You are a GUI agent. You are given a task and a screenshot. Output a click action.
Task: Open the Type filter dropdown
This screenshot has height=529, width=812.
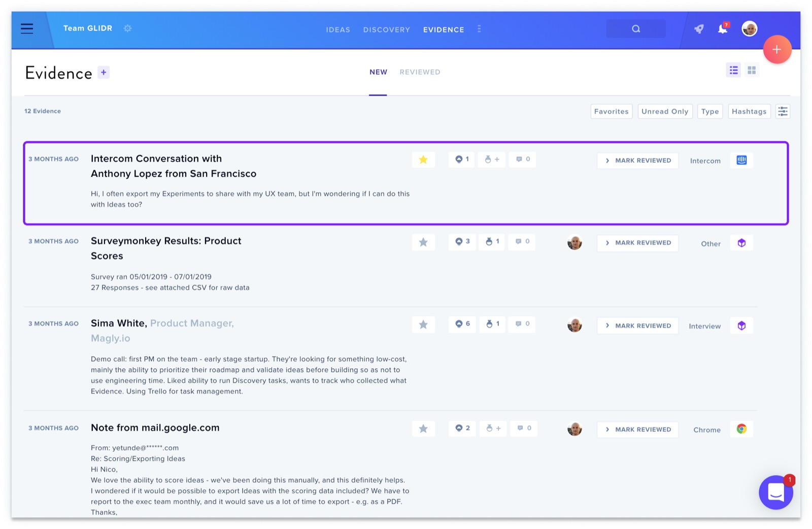[x=710, y=112]
